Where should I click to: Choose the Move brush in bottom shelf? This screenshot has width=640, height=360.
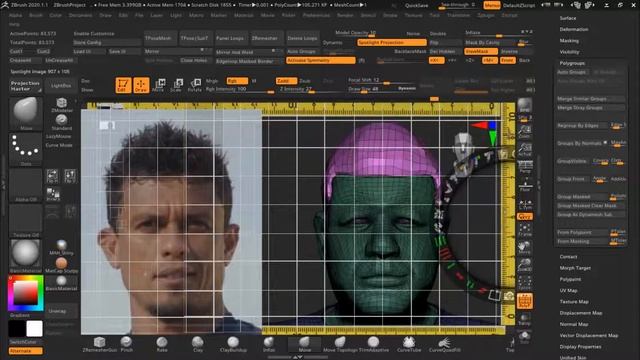(x=304, y=344)
